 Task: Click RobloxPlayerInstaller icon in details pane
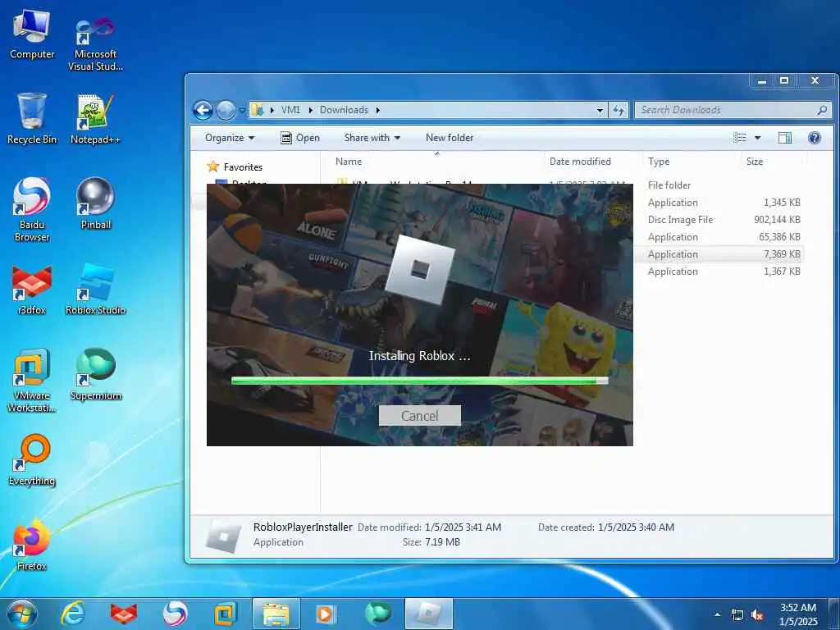(223, 536)
